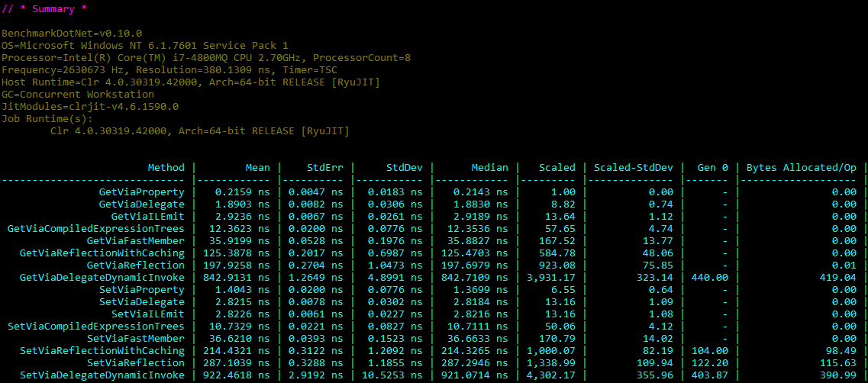The height and width of the screenshot is (383, 868).
Task: Click the Processor=Intel(R) Core(TM) line
Action: [x=206, y=57]
